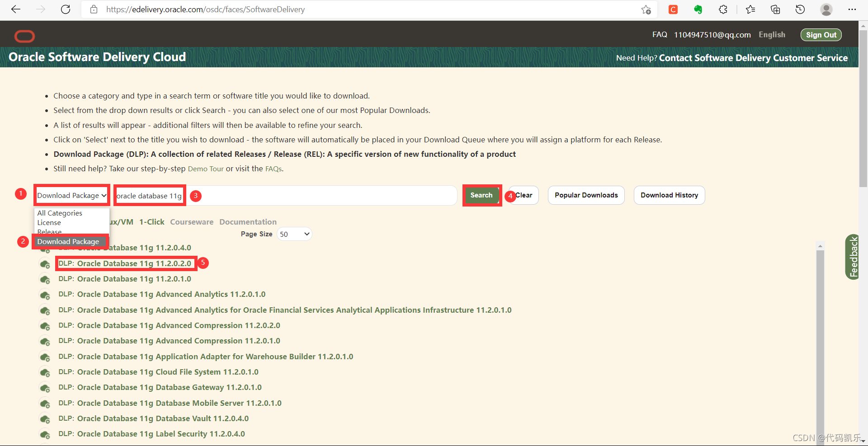The width and height of the screenshot is (868, 446).
Task: Click the Sign Out button
Action: tap(821, 35)
